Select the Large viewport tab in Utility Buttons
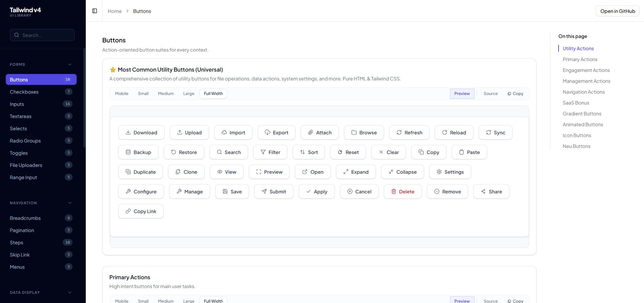Screen dimensions: 644x303 [x=189, y=94]
